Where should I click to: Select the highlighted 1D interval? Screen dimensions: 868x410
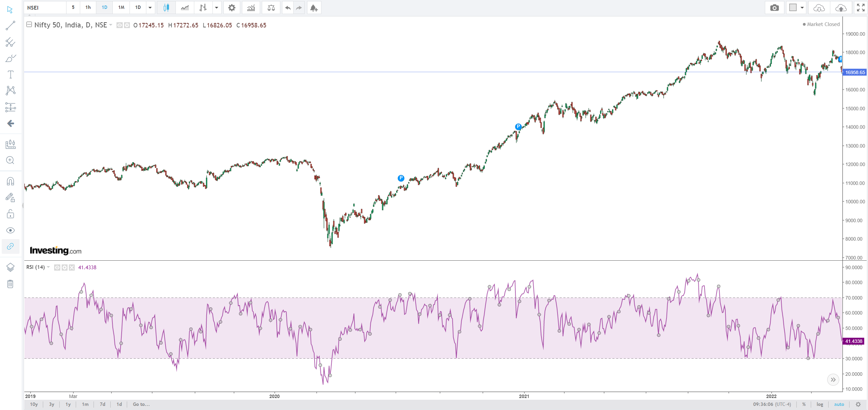105,8
